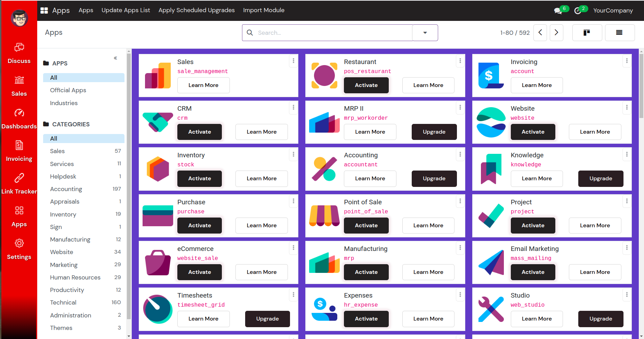Open the YourCompany user menu

[613, 10]
